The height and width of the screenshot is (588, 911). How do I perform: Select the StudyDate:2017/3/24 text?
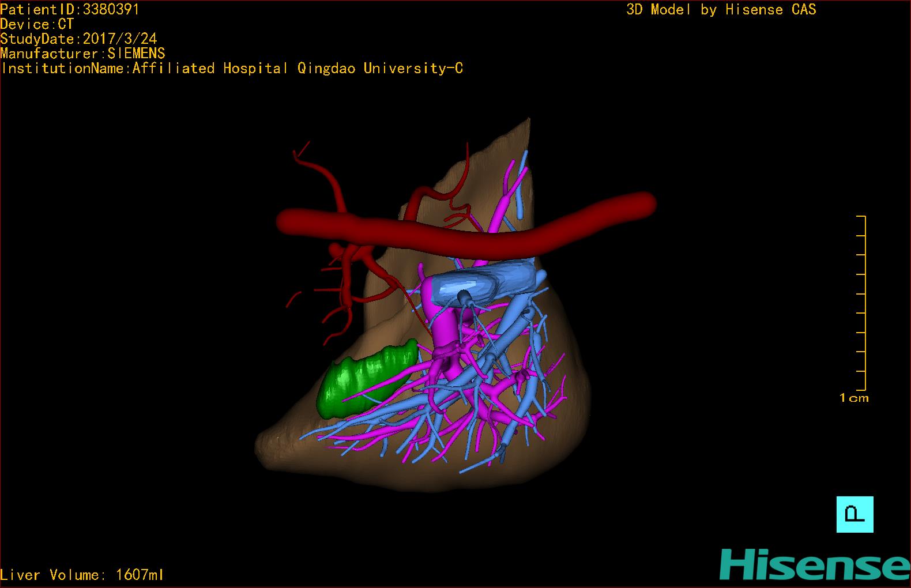pos(78,39)
